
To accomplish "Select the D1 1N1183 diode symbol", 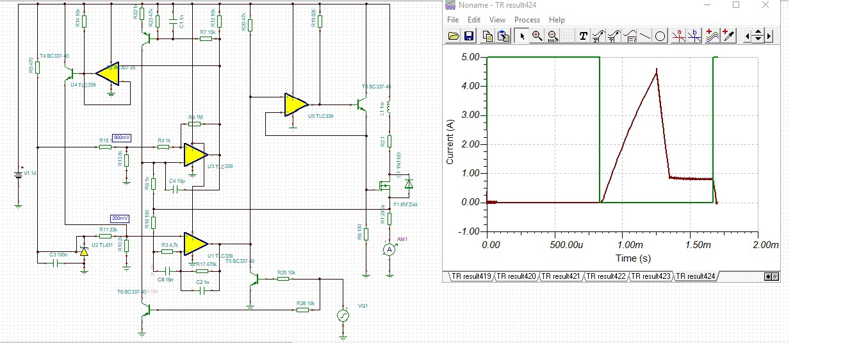I will click(409, 185).
